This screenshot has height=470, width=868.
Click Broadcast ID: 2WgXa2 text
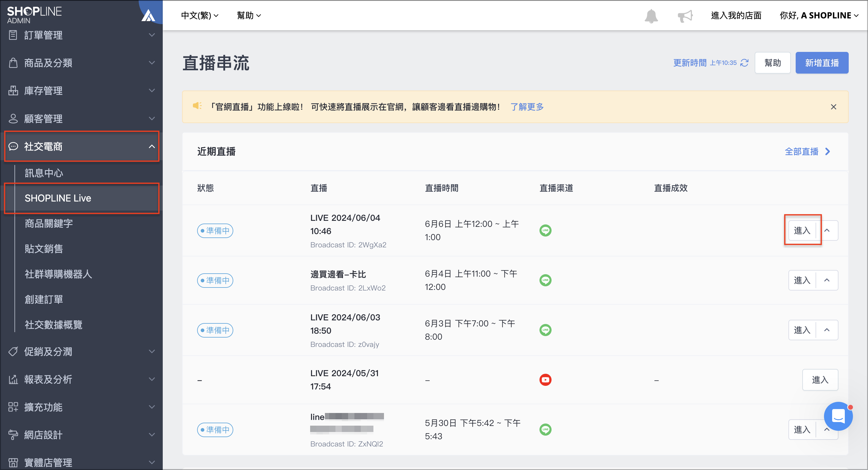[348, 245]
